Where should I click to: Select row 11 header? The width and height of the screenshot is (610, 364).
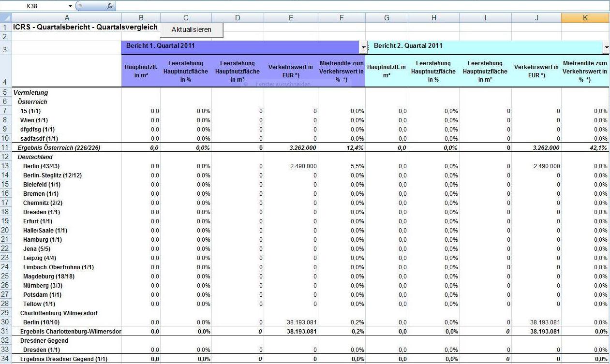pos(6,147)
